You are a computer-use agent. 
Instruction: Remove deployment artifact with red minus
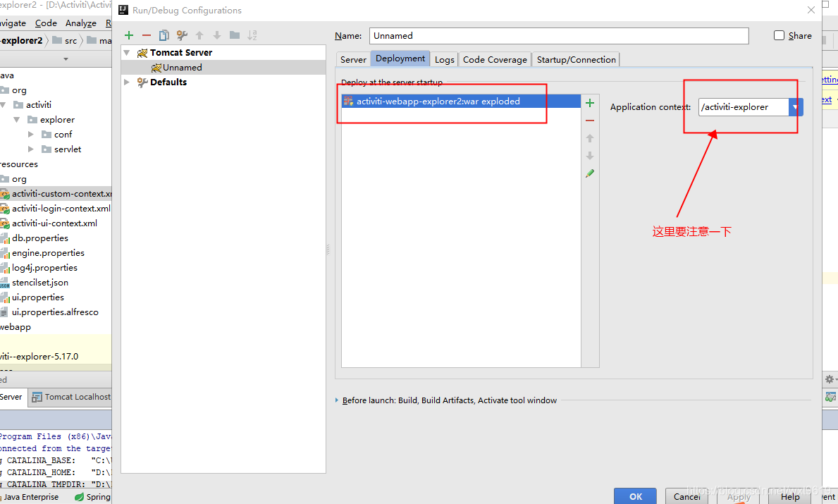click(x=590, y=121)
